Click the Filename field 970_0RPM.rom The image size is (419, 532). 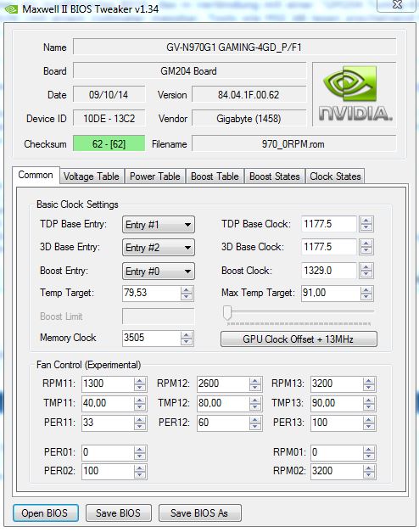[293, 144]
